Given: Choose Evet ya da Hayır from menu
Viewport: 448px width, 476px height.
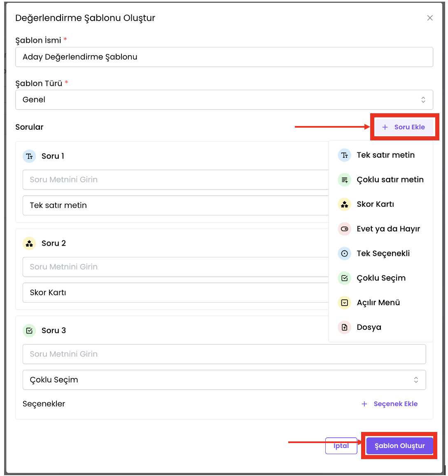Looking at the screenshot, I should click(388, 229).
